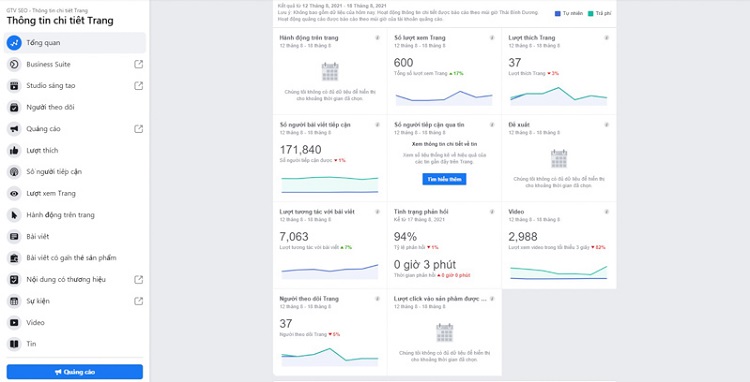Viewport: 750px width, 382px height.
Task: Click the Tìm hiểu thêm button
Action: coord(444,179)
